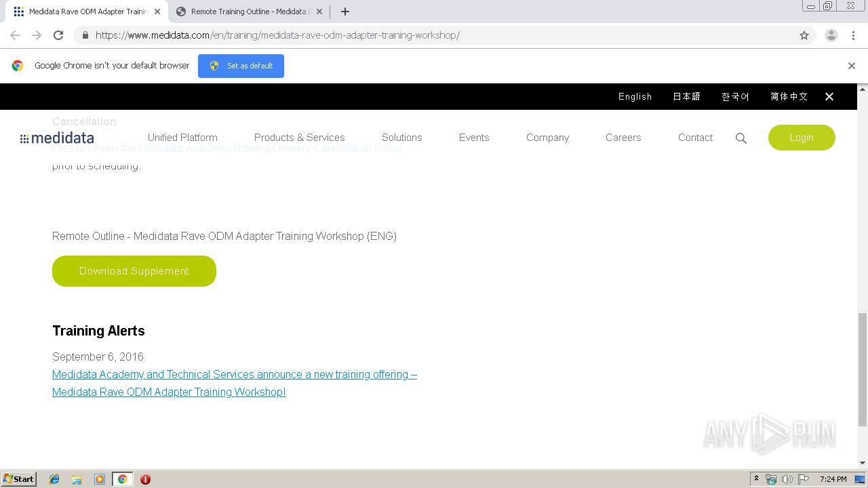Dismiss the default browser notification bar
The height and width of the screenshot is (488, 868).
tap(852, 66)
